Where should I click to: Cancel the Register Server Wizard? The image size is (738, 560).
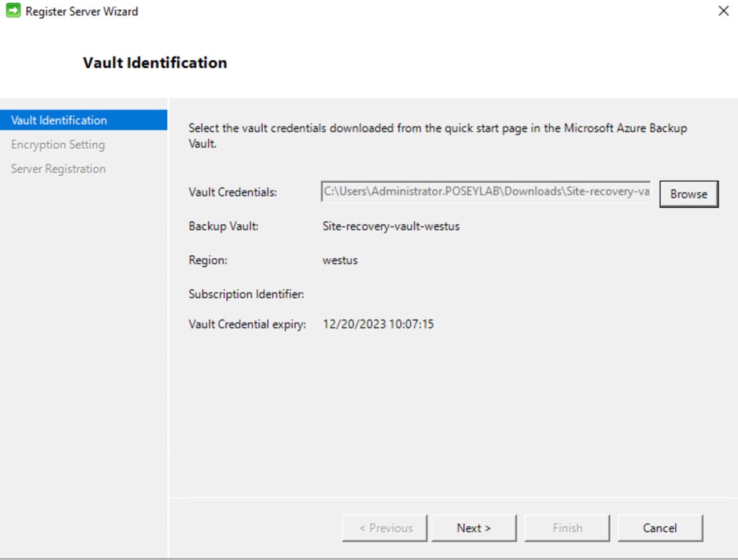[660, 527]
